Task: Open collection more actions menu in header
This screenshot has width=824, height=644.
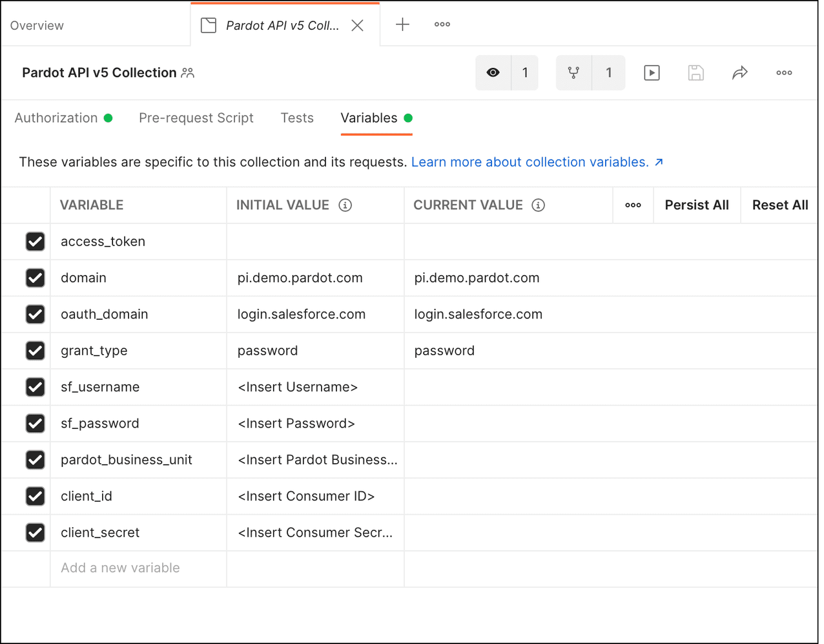Action: coord(784,72)
